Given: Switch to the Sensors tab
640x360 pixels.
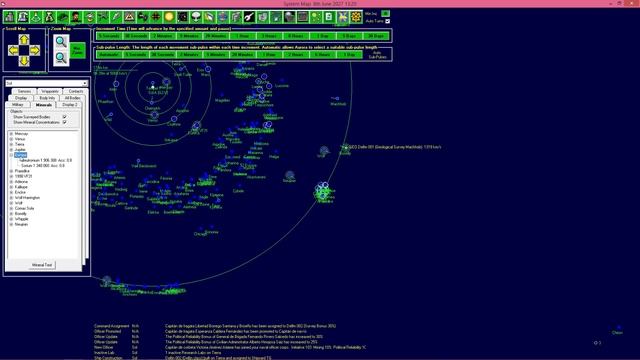Looking at the screenshot, I should click(x=24, y=91).
